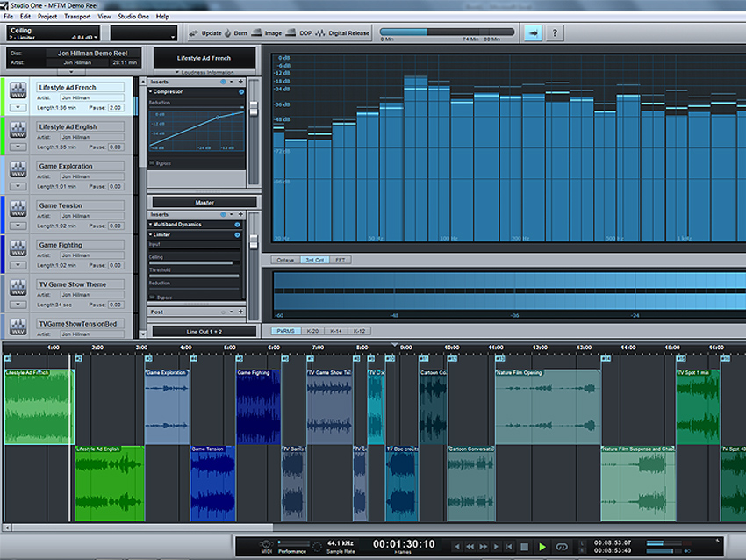Click the Update toolbar icon
The height and width of the screenshot is (560, 746).
195,33
